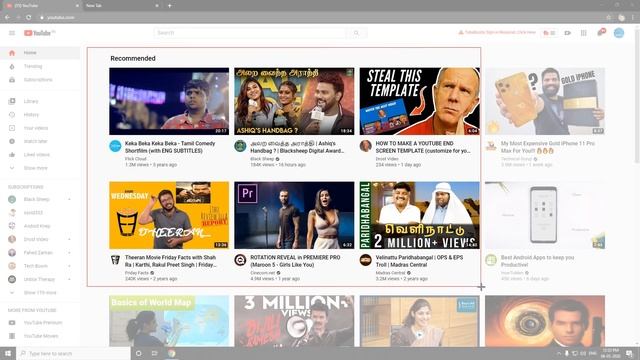Open a new browser tab with plus button

click(x=169, y=6)
